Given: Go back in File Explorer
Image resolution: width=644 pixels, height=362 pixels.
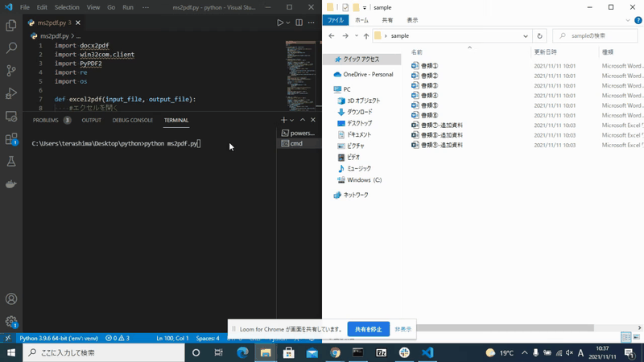Looking at the screenshot, I should pyautogui.click(x=332, y=35).
